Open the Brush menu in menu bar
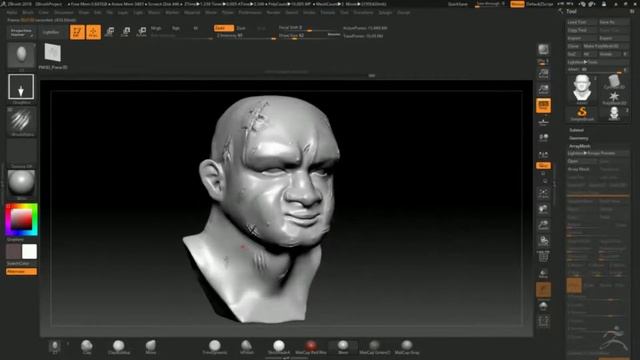This screenshot has height=360, width=640. [x=28, y=13]
